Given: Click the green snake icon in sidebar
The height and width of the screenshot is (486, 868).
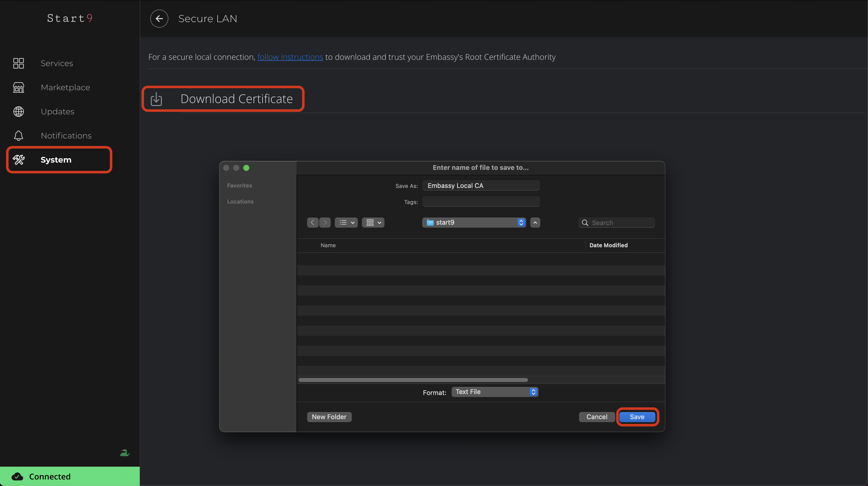Looking at the screenshot, I should pyautogui.click(x=125, y=453).
